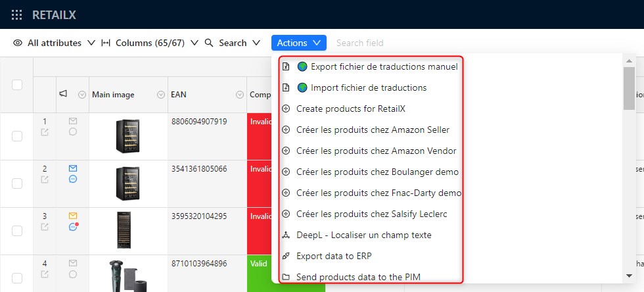
Task: Toggle the select-all rows checkbox
Action: click(x=17, y=84)
